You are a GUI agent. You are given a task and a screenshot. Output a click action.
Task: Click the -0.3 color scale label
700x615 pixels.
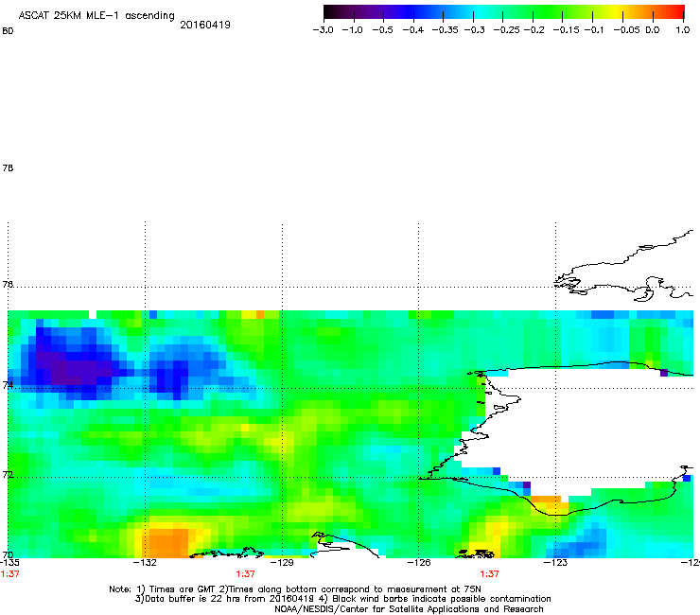[x=475, y=30]
